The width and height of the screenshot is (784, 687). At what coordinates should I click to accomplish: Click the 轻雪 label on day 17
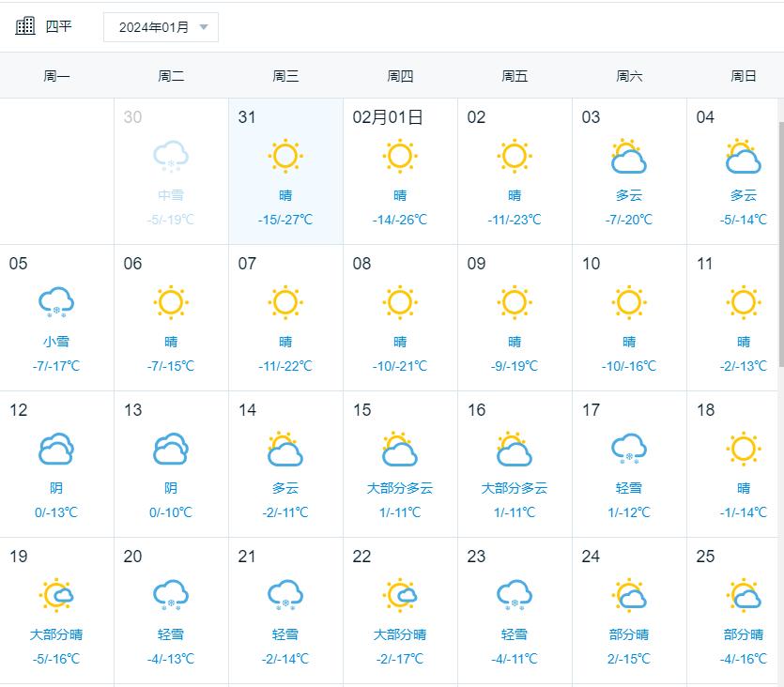[x=629, y=488]
